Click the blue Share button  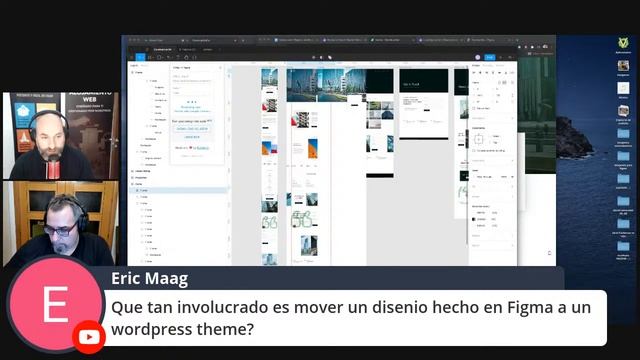[490, 57]
